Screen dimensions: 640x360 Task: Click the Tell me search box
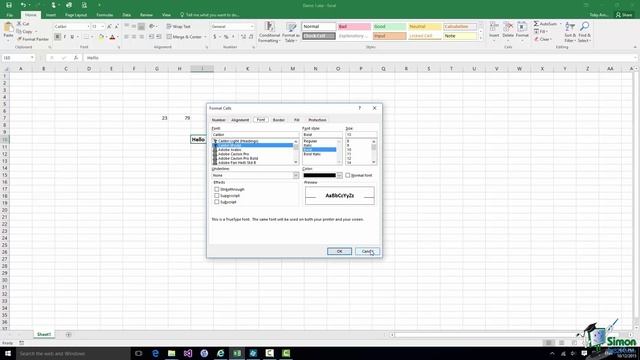point(209,15)
